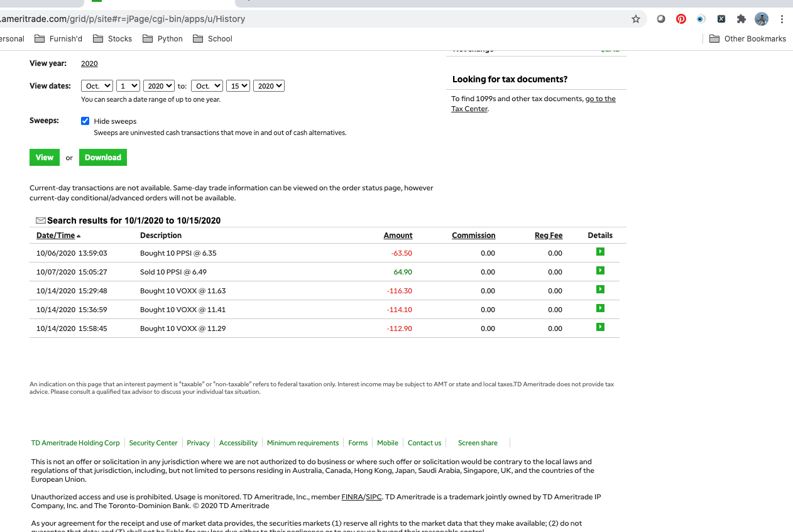Open the Stocks bookmark folder

point(113,39)
